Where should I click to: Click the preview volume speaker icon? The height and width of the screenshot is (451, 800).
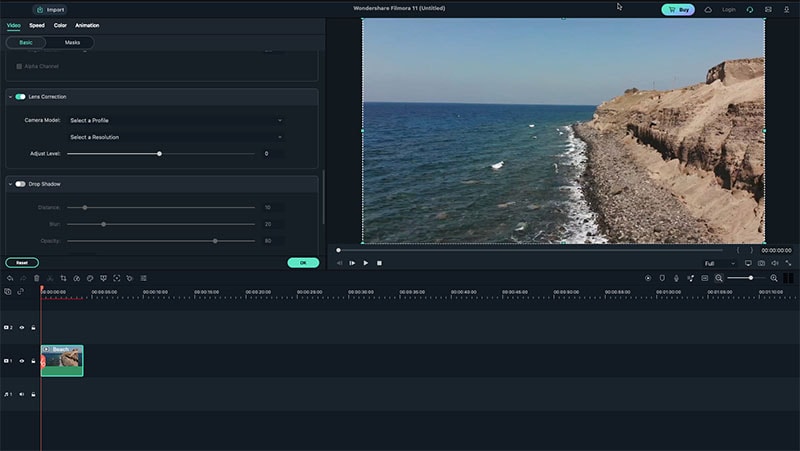tap(774, 263)
